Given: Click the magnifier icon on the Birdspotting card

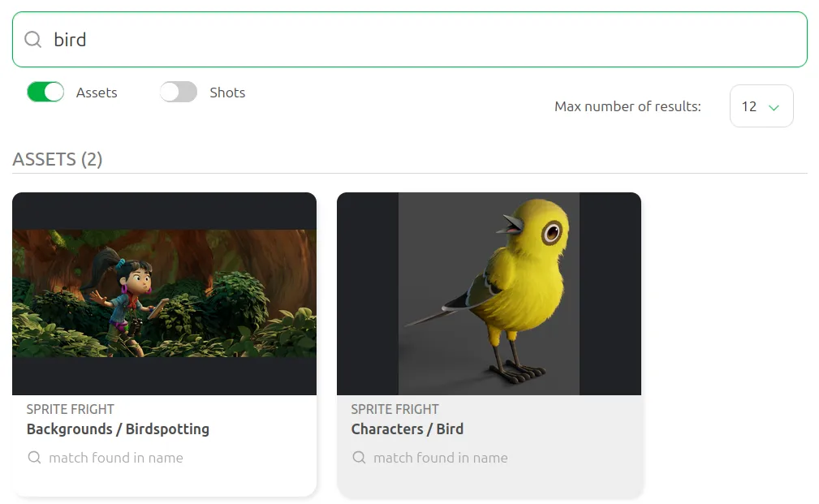Looking at the screenshot, I should pyautogui.click(x=34, y=458).
